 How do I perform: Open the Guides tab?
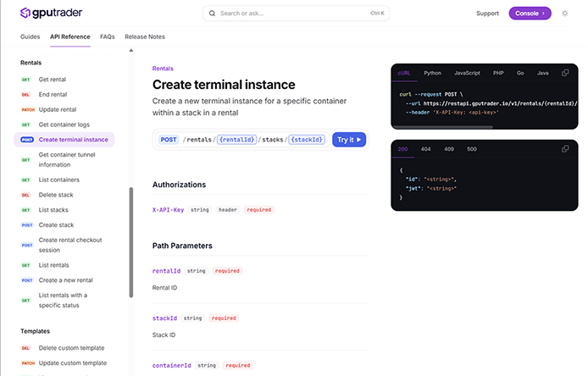pos(30,36)
